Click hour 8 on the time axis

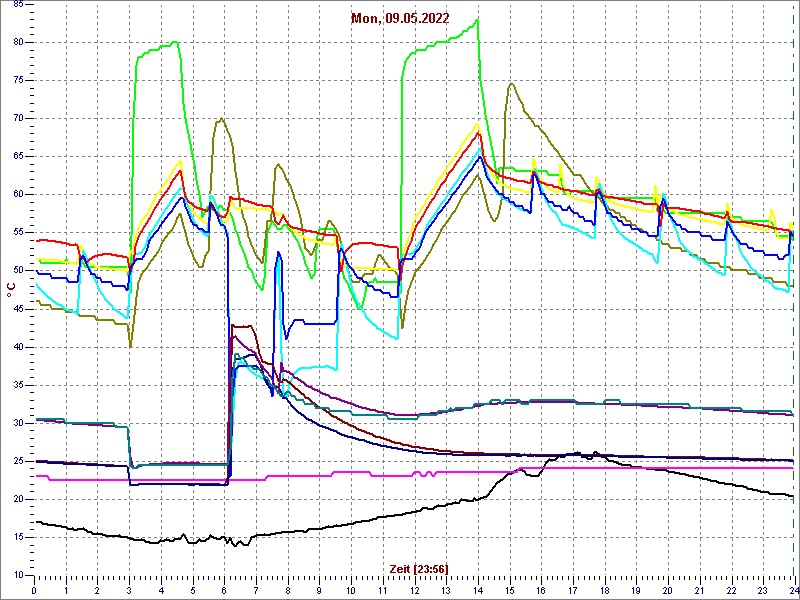coord(288,590)
